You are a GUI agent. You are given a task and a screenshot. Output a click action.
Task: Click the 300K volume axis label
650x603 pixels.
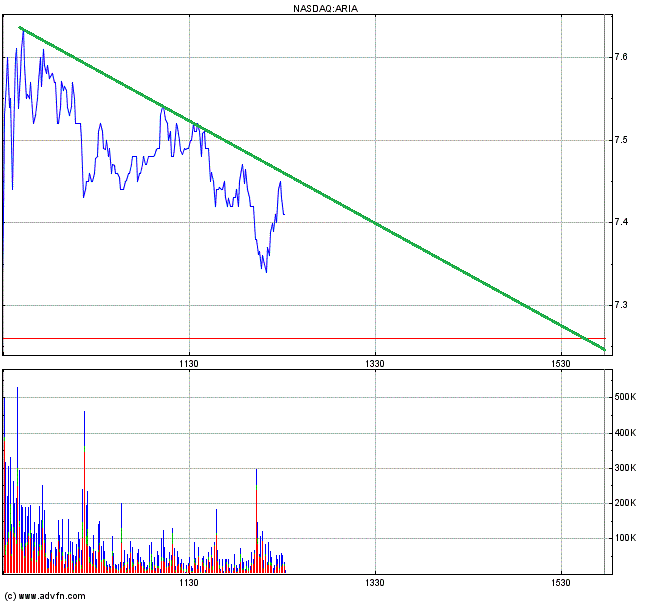coord(626,468)
